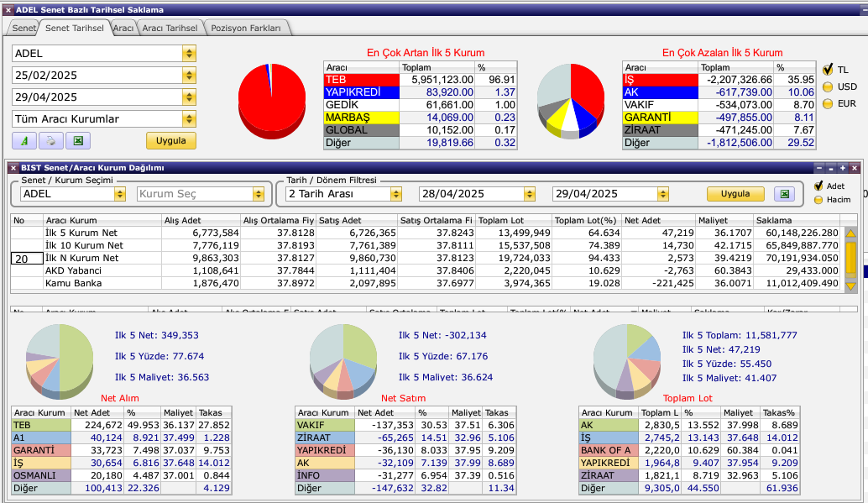Expand the 2 Tarih Arası period dropdown
This screenshot has width=868, height=503.
click(x=395, y=194)
